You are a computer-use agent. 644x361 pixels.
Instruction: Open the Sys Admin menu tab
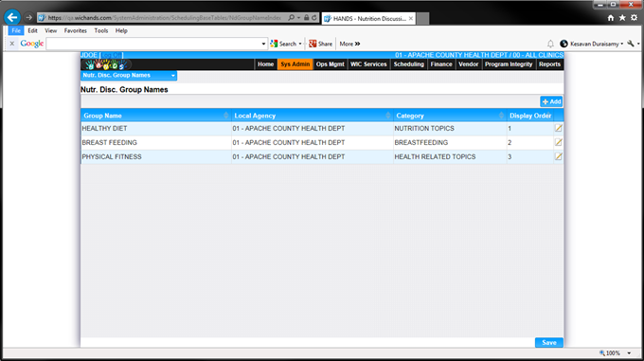pos(295,64)
